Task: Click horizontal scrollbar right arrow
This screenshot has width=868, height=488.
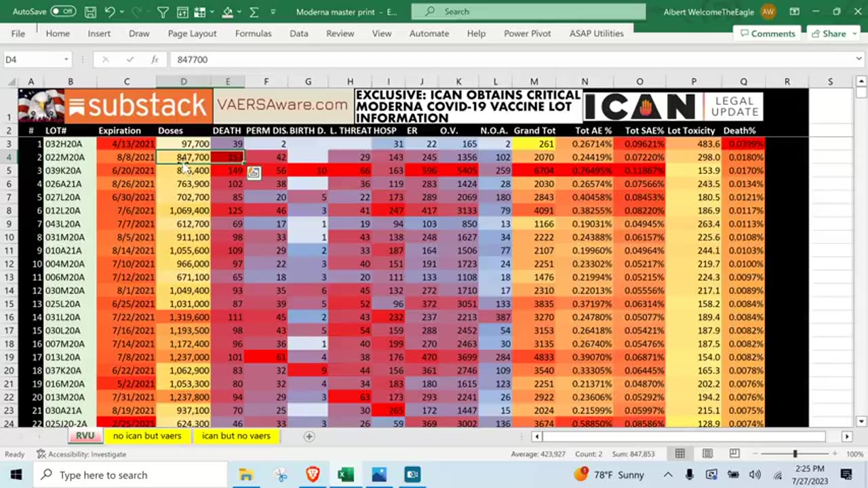Action: pos(847,436)
